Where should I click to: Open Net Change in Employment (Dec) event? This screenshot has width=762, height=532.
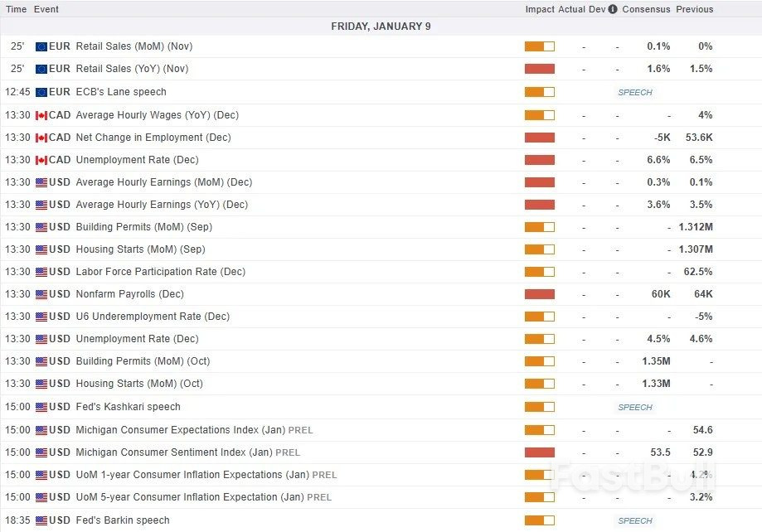tap(153, 138)
